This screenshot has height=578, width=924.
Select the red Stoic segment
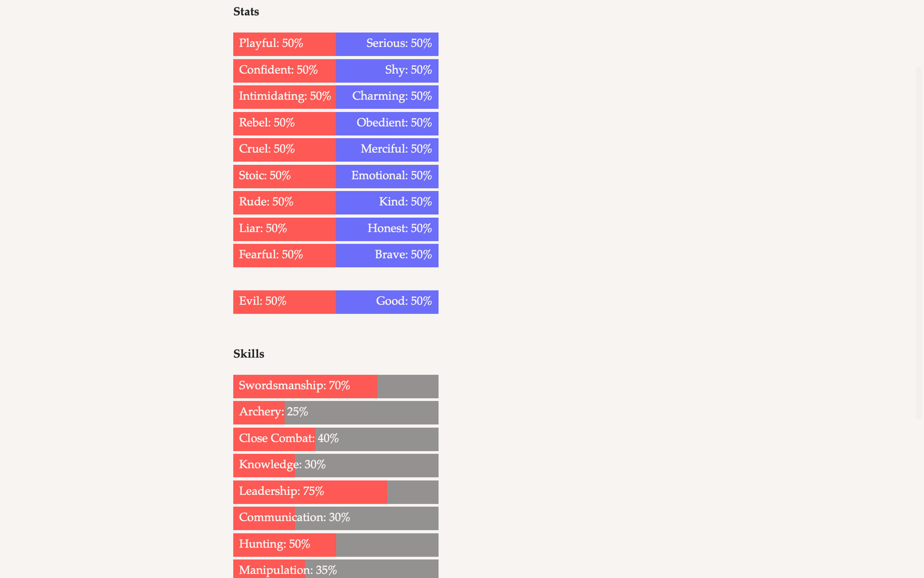(x=284, y=176)
